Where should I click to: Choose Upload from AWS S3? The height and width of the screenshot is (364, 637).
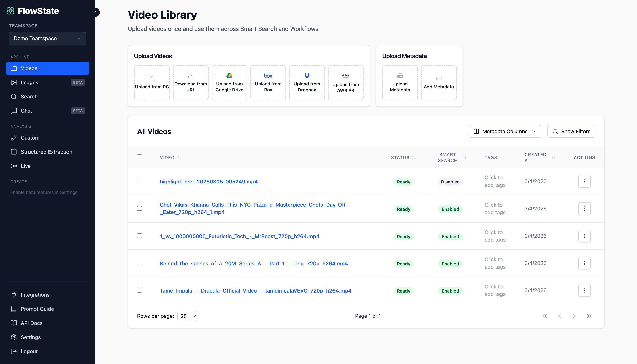tap(346, 82)
